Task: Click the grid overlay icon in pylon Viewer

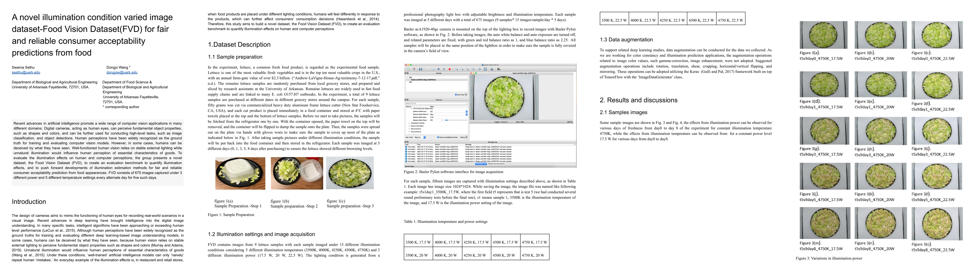Action: click(x=485, y=69)
